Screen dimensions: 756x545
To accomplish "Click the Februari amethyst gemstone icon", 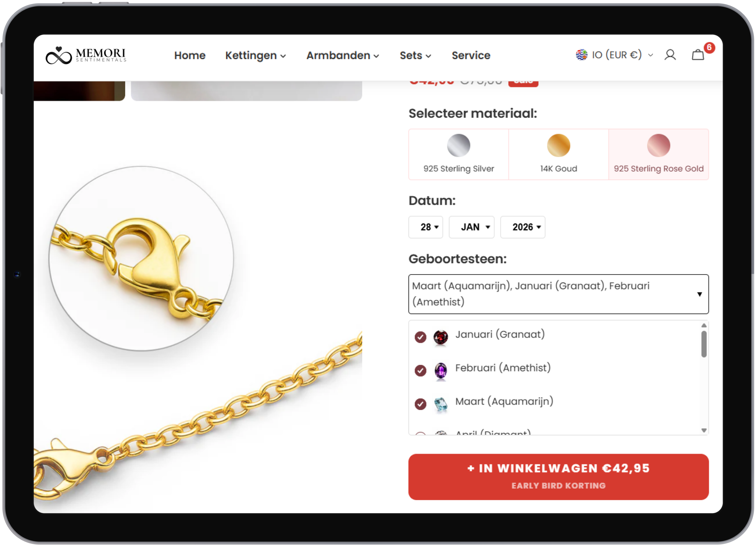I will coord(441,370).
